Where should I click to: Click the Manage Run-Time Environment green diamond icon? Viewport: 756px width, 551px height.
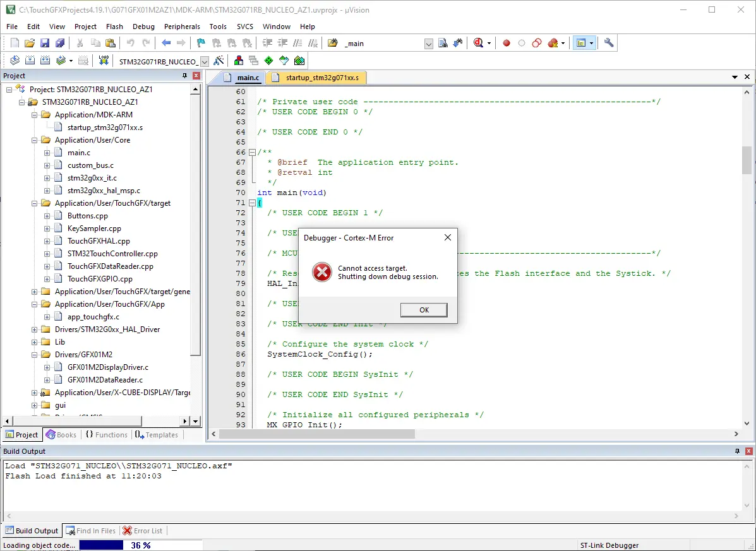tap(268, 61)
